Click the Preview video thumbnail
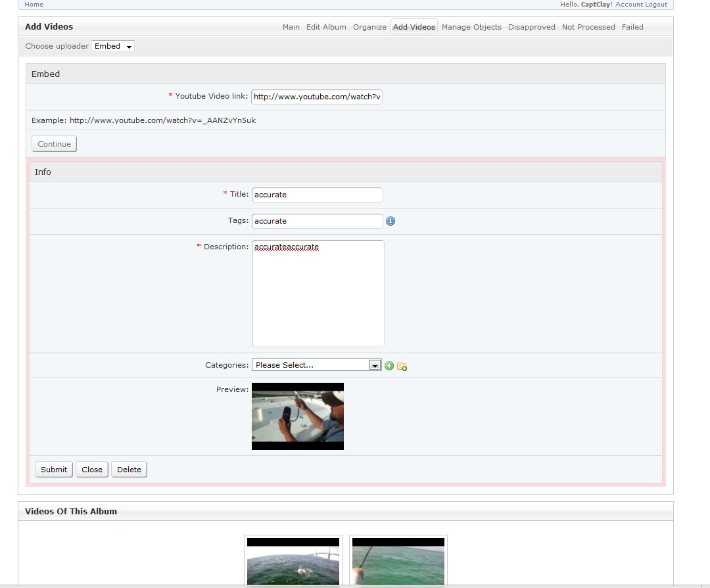The height and width of the screenshot is (588, 710). pyautogui.click(x=298, y=416)
